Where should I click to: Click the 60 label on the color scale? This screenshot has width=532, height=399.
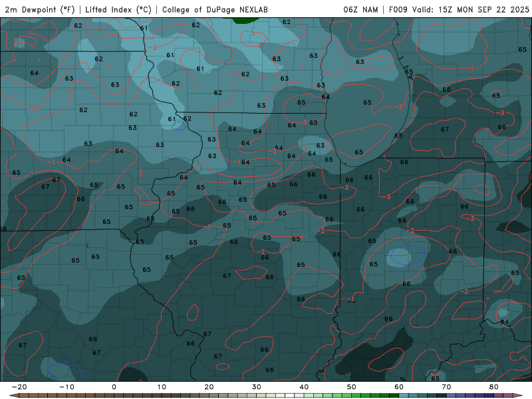click(x=399, y=387)
